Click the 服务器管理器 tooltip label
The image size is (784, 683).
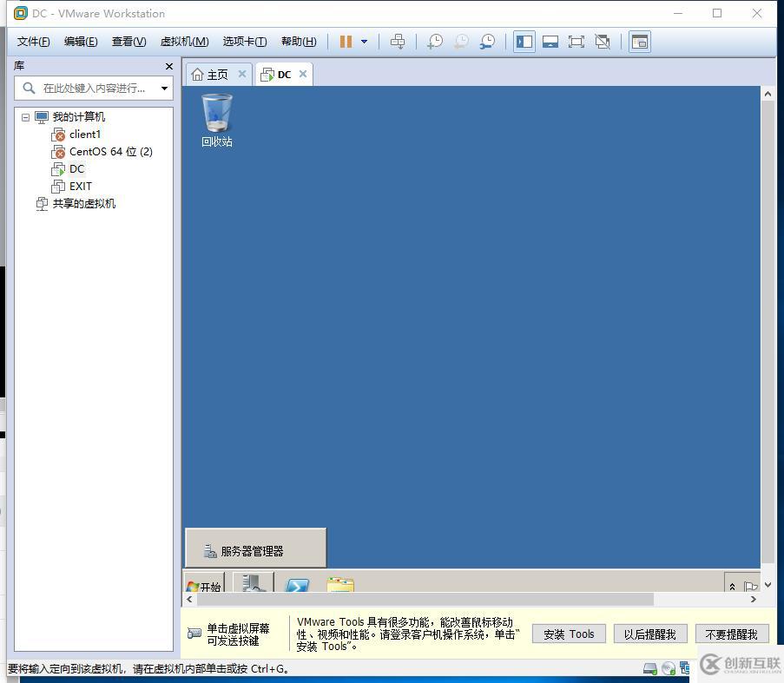click(x=256, y=548)
